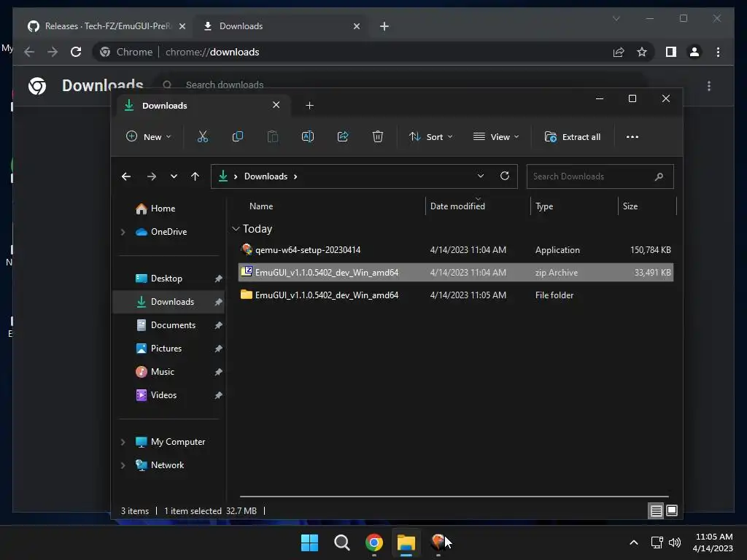The image size is (747, 560).
Task: Collapse the Today group
Action: (x=236, y=229)
